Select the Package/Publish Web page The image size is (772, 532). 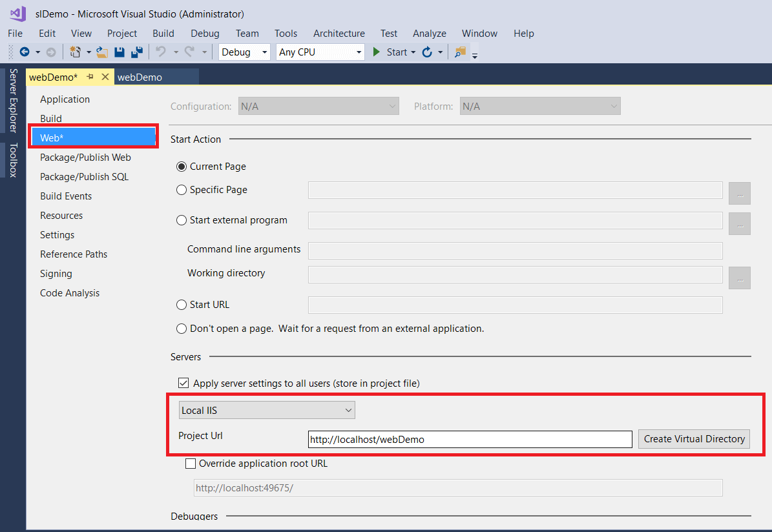85,157
